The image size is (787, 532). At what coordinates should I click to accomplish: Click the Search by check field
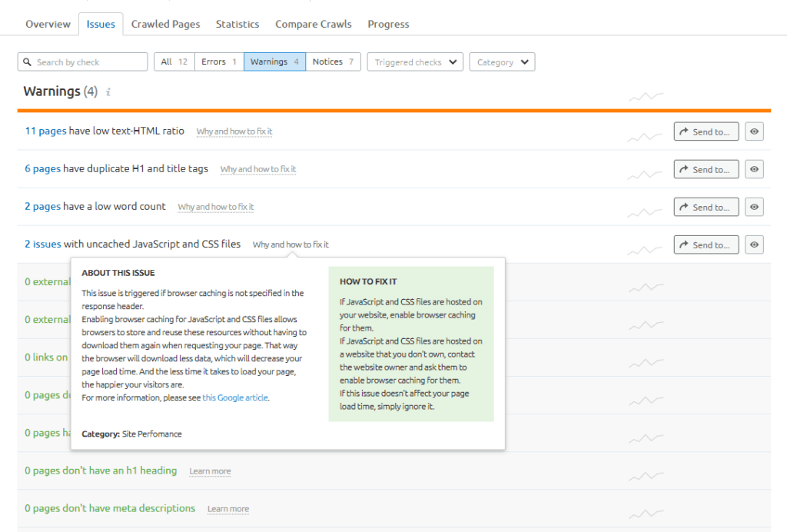(88, 62)
